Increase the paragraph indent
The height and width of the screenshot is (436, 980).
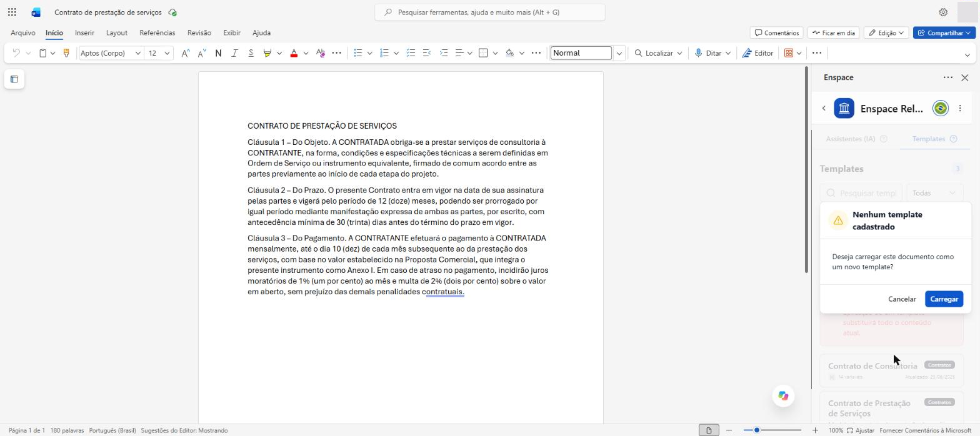444,53
